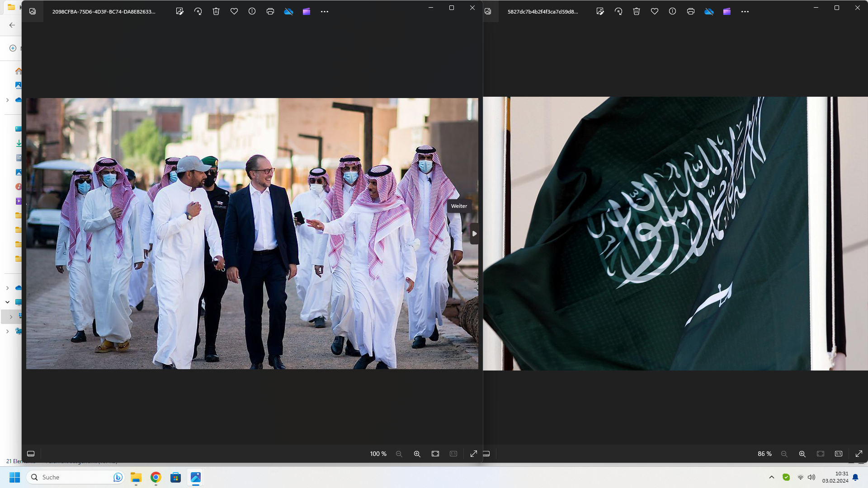This screenshot has height=488, width=868.
Task: Expand the highlighted drive item in Explorer sidebar
Action: click(x=11, y=317)
